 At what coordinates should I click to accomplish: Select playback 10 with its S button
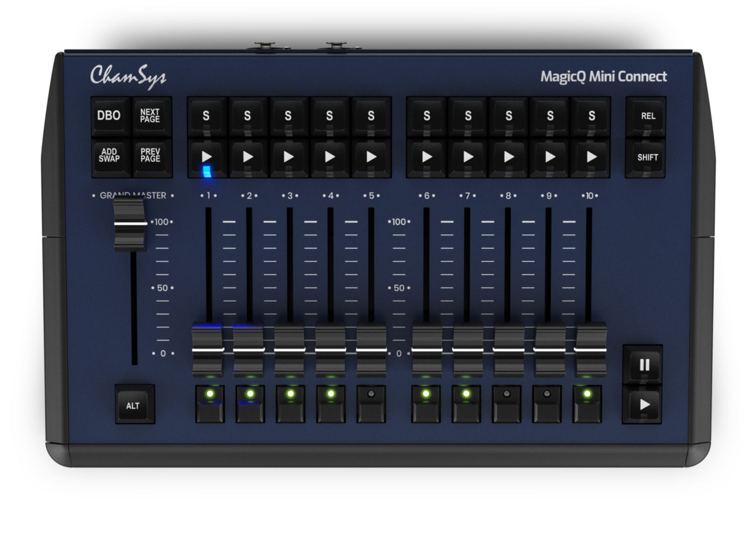coord(591,116)
